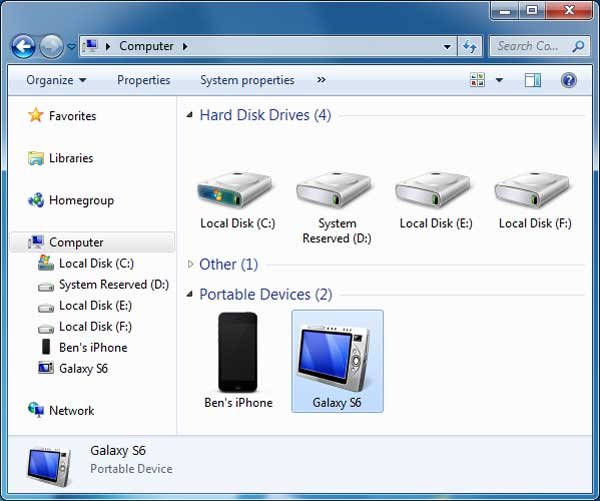Open the Organize dropdown menu
The height and width of the screenshot is (501, 600).
56,80
